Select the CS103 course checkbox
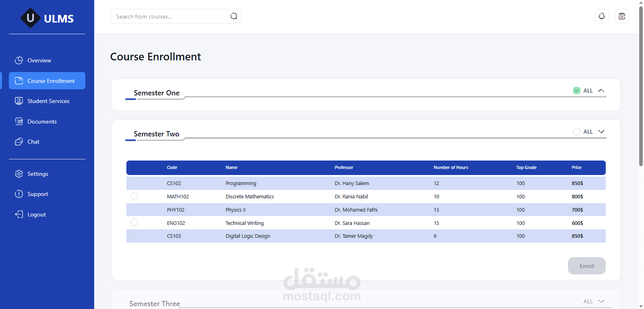This screenshot has height=309, width=644. (x=134, y=236)
